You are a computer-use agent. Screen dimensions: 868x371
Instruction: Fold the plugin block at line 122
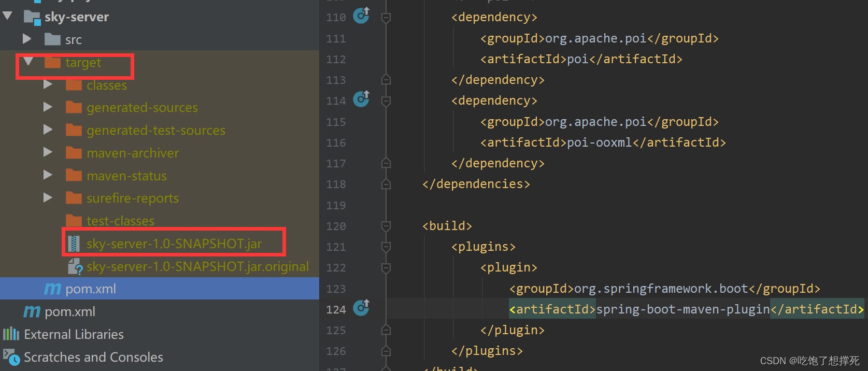(x=386, y=268)
